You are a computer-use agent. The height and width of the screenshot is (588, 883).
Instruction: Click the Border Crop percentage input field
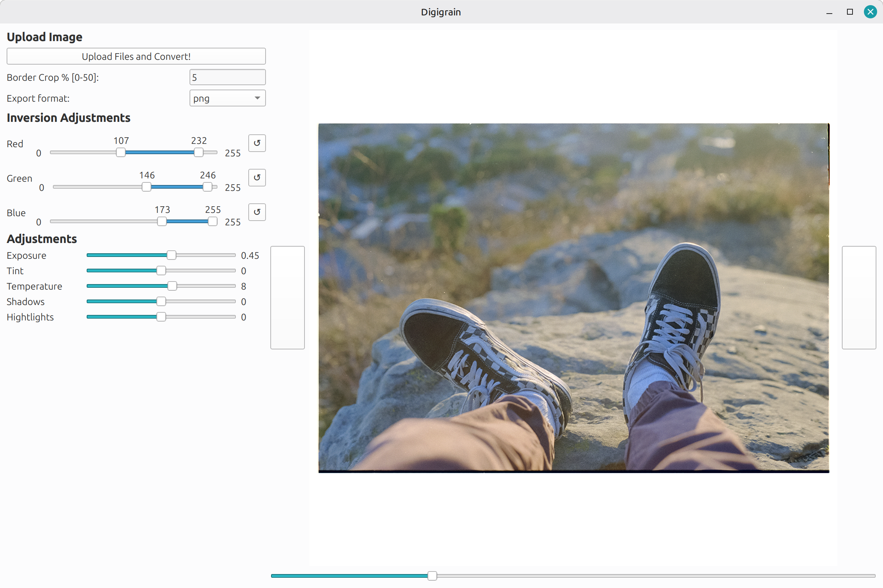pyautogui.click(x=227, y=77)
